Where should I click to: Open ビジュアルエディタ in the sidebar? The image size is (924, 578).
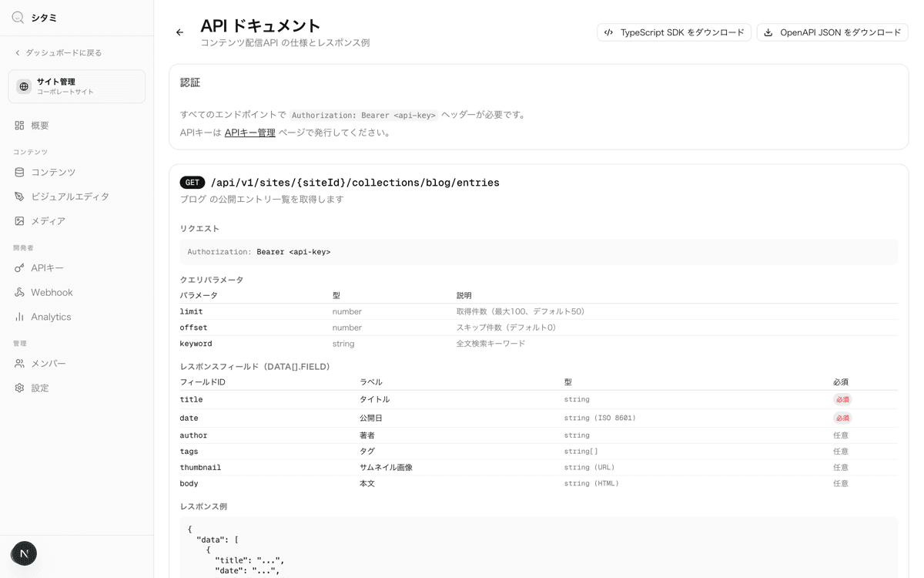click(x=77, y=197)
